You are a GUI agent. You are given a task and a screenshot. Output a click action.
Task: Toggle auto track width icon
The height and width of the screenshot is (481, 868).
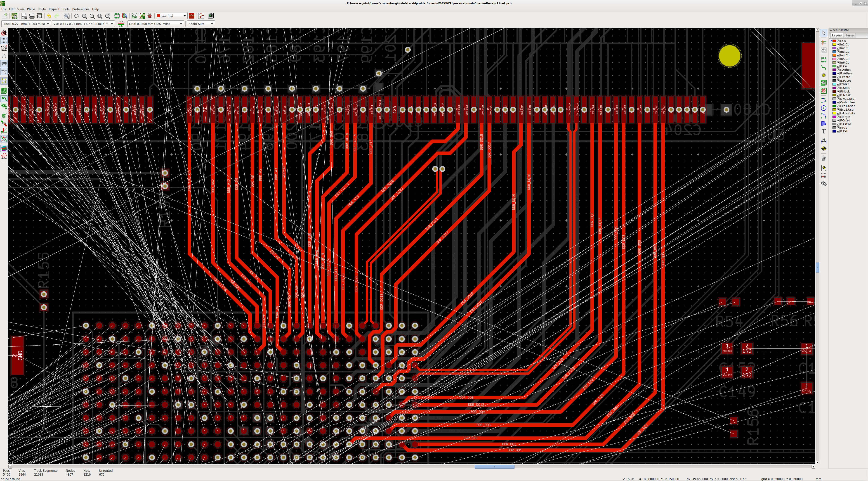[121, 24]
